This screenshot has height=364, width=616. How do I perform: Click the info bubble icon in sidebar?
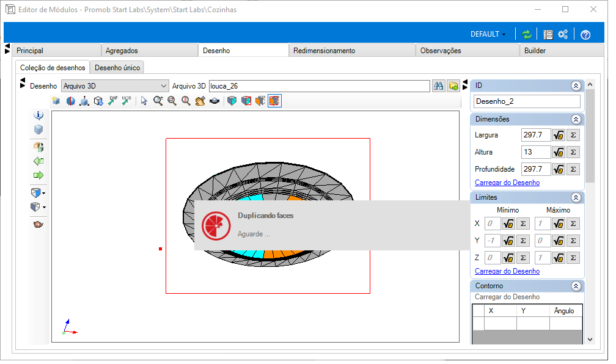point(38,115)
